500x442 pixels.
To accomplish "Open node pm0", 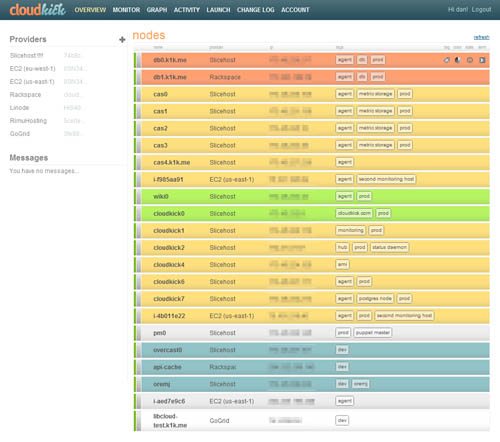I will tap(160, 333).
